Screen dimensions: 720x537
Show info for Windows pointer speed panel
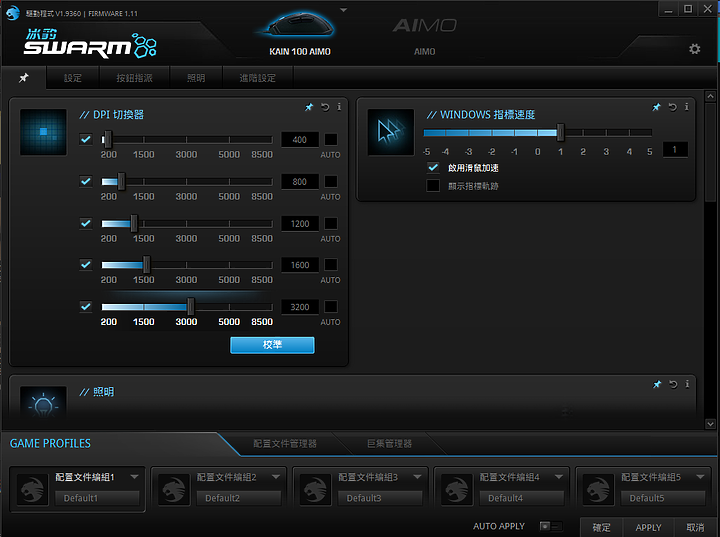tap(686, 107)
